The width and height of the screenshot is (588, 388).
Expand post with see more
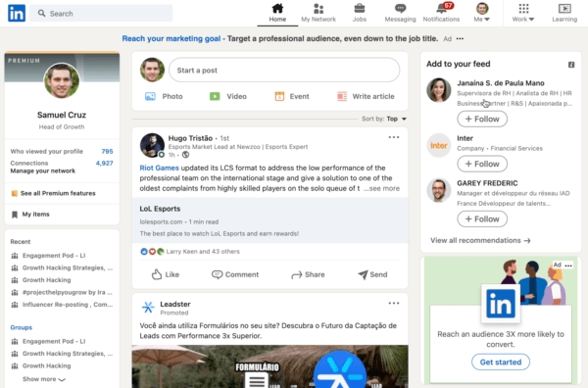[x=382, y=188]
